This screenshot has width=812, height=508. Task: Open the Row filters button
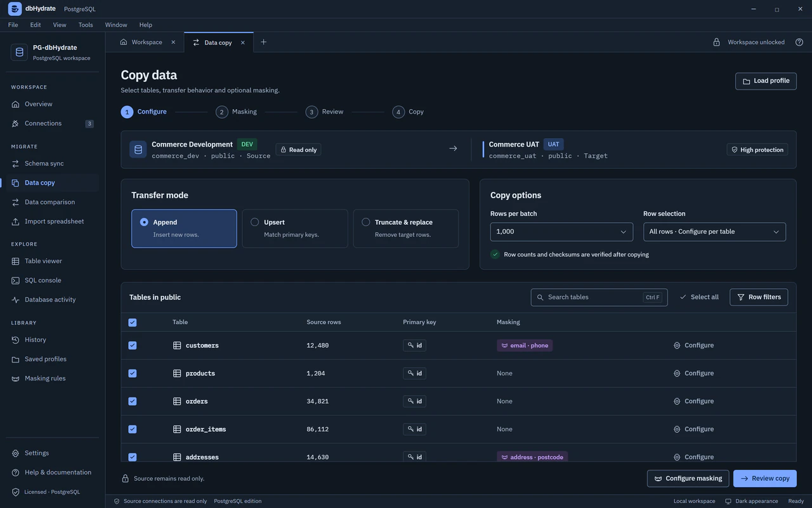pos(759,297)
